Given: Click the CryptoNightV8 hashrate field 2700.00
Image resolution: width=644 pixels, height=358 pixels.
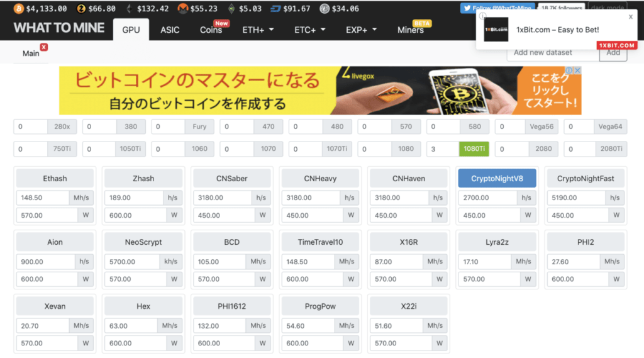Looking at the screenshot, I should point(487,198).
